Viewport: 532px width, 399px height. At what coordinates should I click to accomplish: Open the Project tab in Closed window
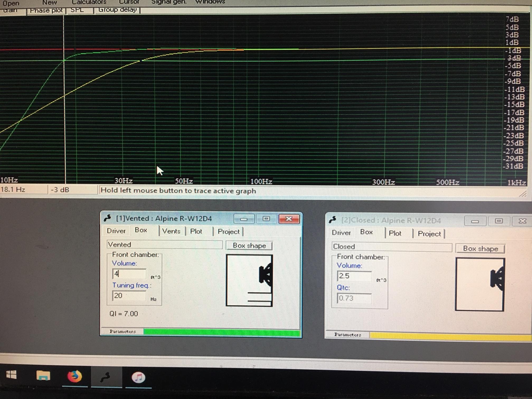tap(429, 234)
